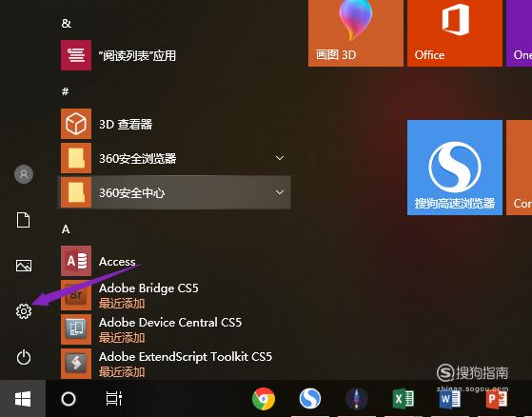Viewport: 532px width, 417px height.
Task: Select the 360安全浏览器 label
Action: pyautogui.click(x=138, y=158)
